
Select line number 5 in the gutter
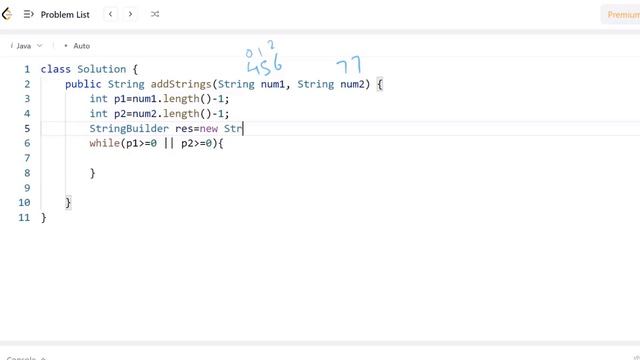tap(27, 129)
